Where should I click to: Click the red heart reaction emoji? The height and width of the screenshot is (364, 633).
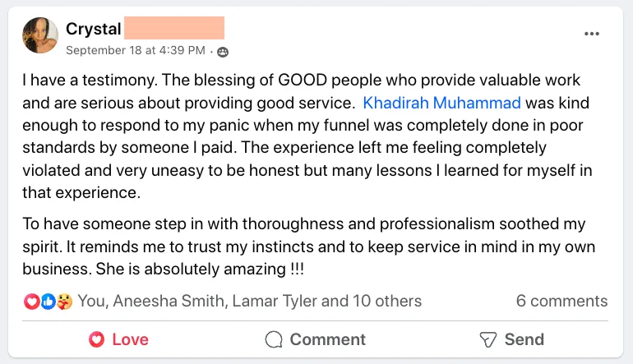[31, 302]
